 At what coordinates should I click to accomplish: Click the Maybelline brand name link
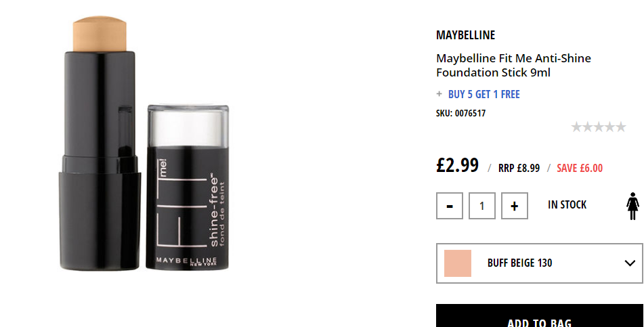point(465,35)
